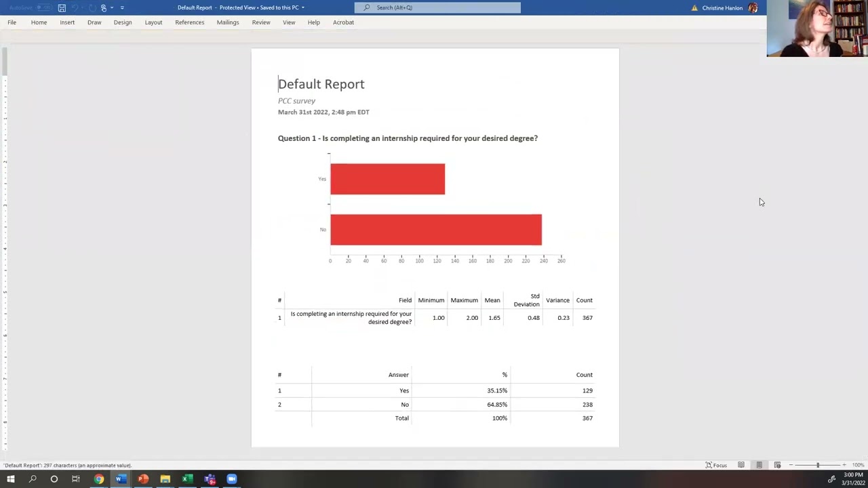
Task: Open the References tab
Action: [189, 22]
